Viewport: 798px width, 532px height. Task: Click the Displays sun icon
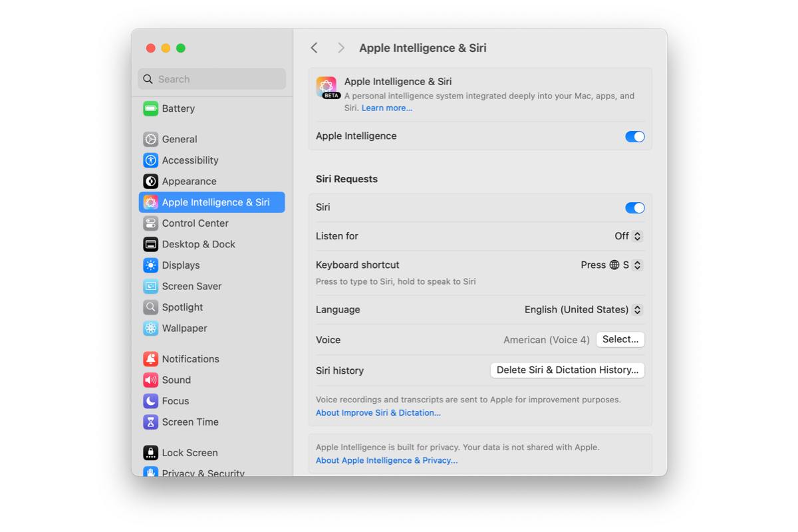coord(151,265)
